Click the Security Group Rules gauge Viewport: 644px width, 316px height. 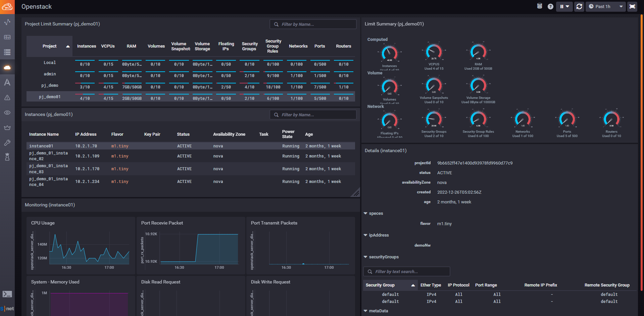478,119
